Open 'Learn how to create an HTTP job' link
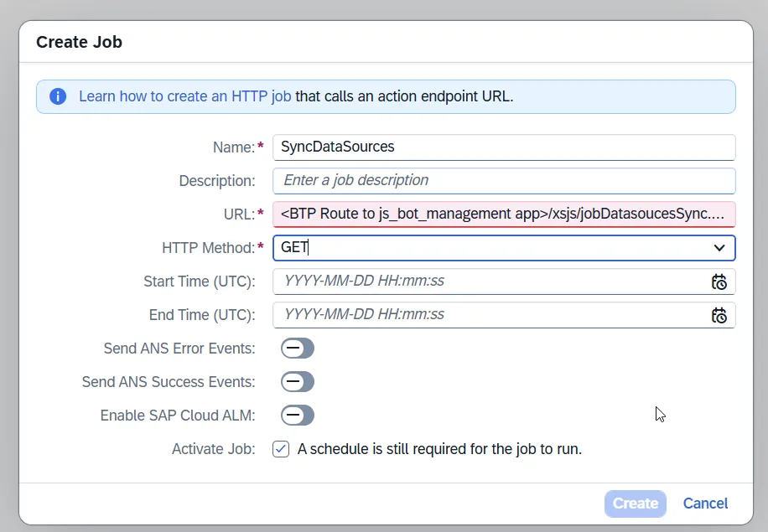 (185, 96)
